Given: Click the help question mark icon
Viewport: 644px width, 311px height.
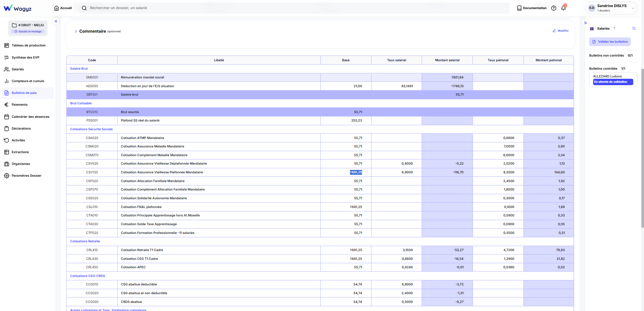Looking at the screenshot, I should (554, 8).
